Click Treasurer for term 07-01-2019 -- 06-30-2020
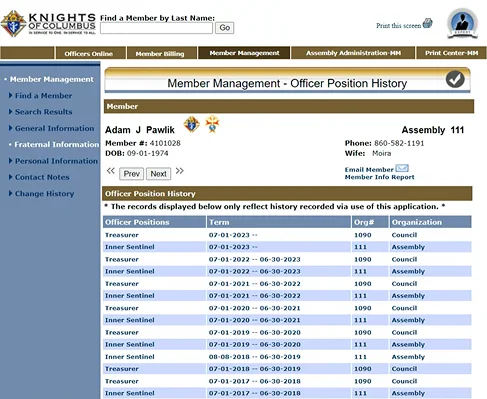The image size is (487, 399). [x=122, y=332]
